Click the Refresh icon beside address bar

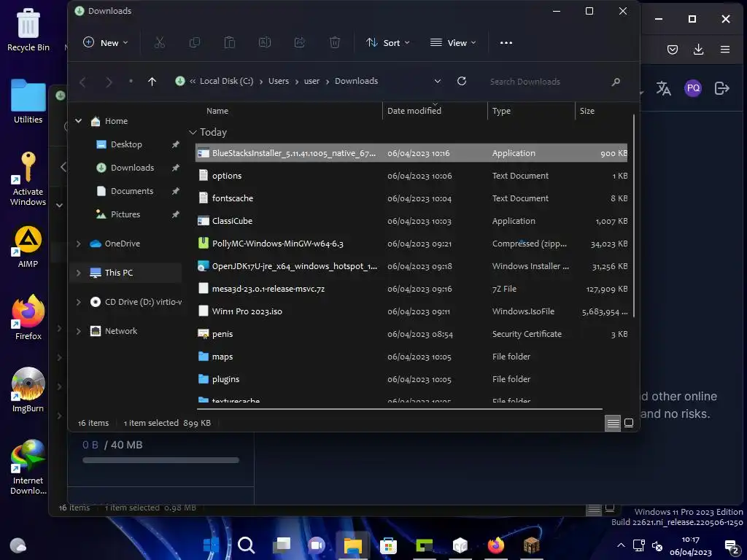462,81
